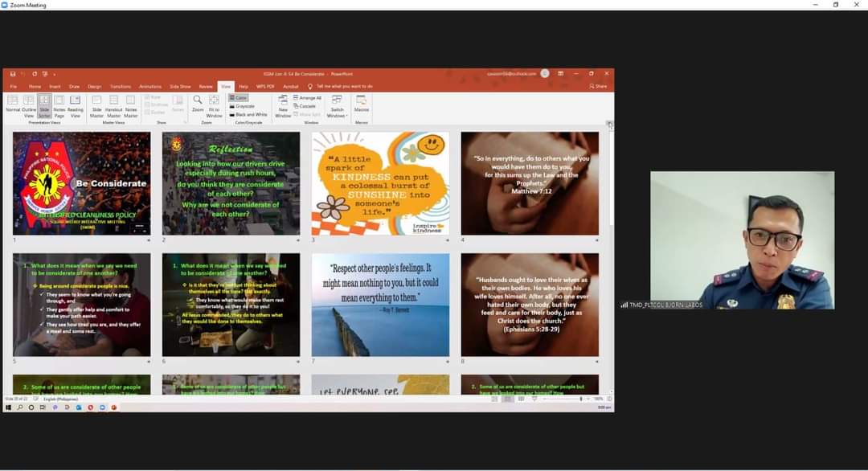The height and width of the screenshot is (471, 868).
Task: Open Ribbon Display Options in title bar
Action: [x=560, y=74]
